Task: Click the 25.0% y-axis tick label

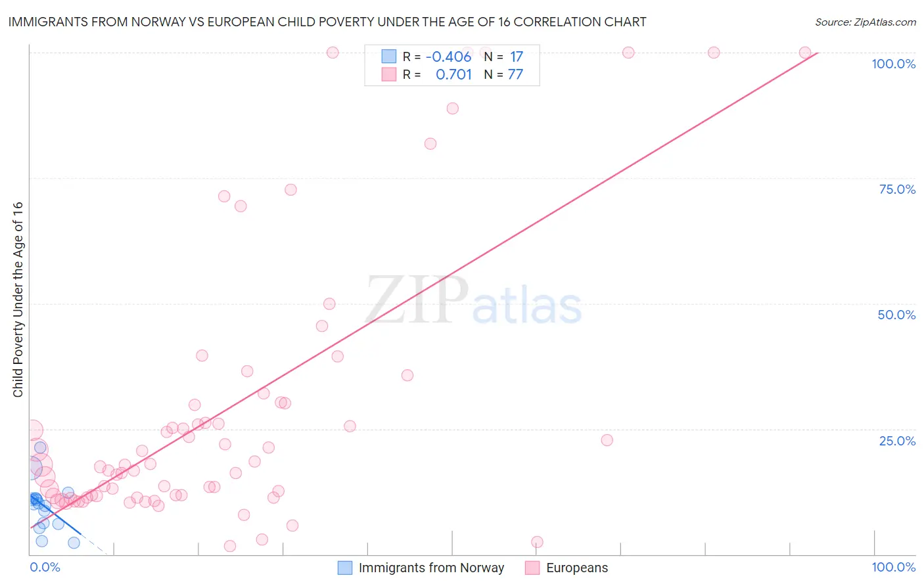Action: (897, 441)
